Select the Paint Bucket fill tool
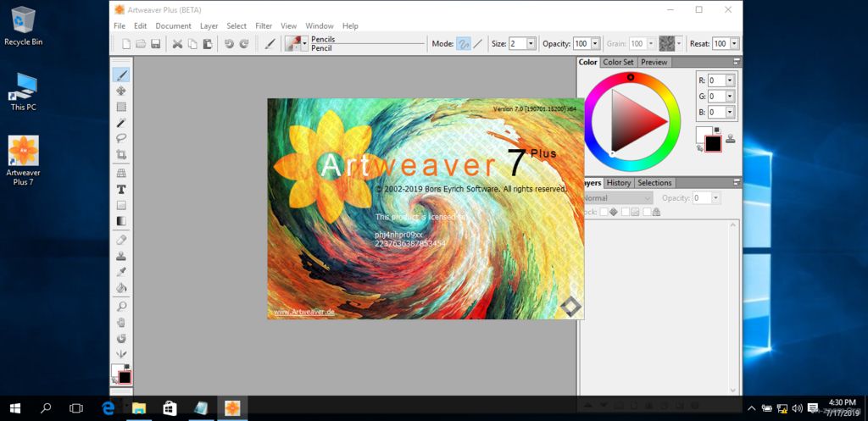 [121, 288]
